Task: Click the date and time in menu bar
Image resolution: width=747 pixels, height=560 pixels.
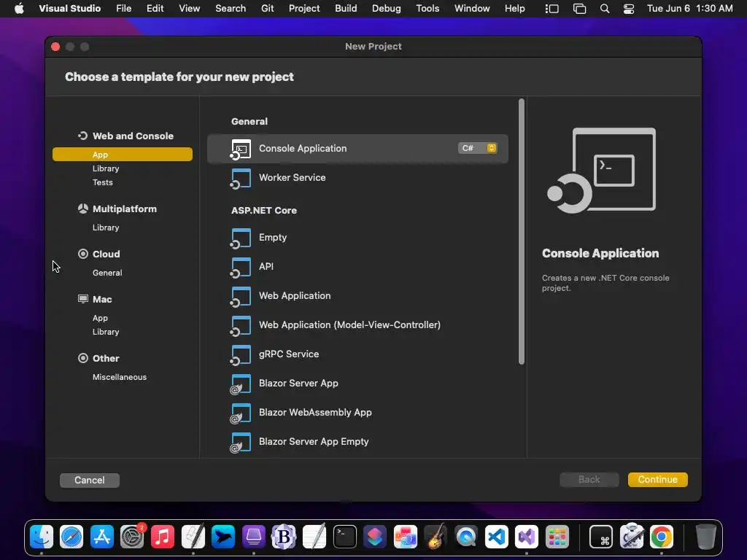Action: coord(689,9)
